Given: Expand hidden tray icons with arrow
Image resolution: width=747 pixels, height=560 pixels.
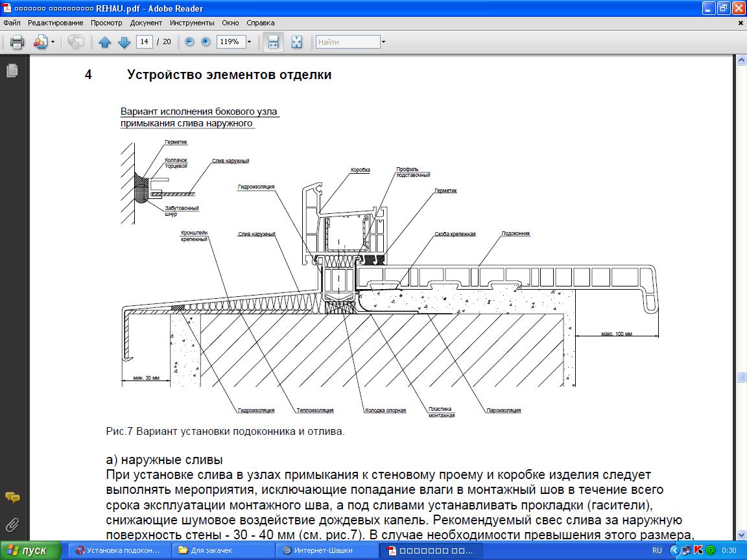Looking at the screenshot, I should (x=674, y=550).
